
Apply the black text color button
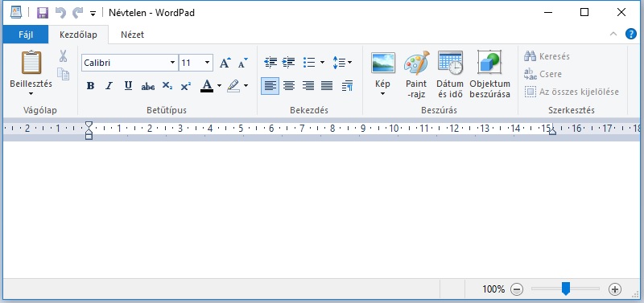point(207,86)
